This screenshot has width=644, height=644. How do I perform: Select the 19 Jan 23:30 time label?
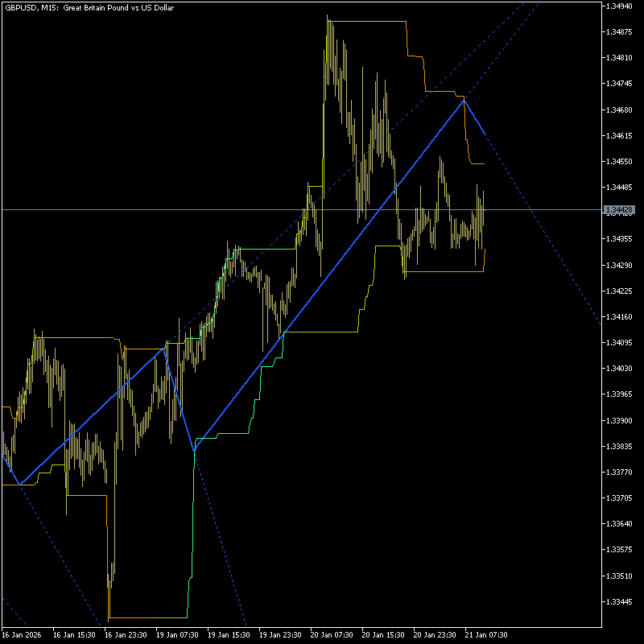279,634
